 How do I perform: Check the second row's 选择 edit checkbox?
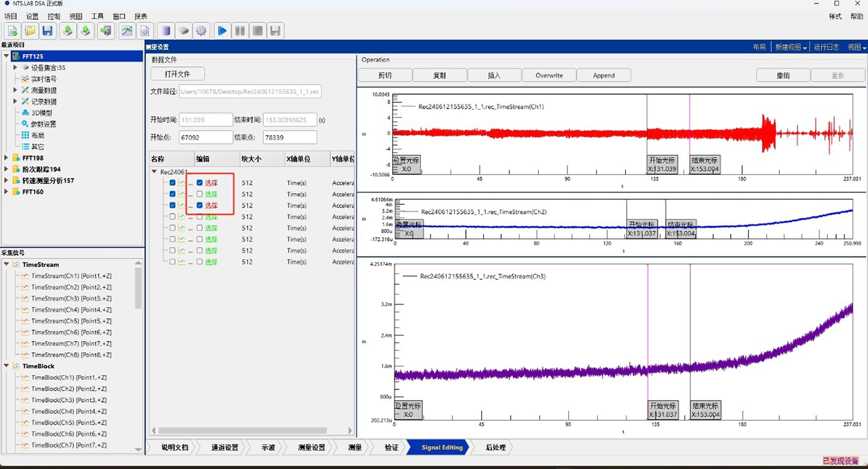tap(200, 194)
